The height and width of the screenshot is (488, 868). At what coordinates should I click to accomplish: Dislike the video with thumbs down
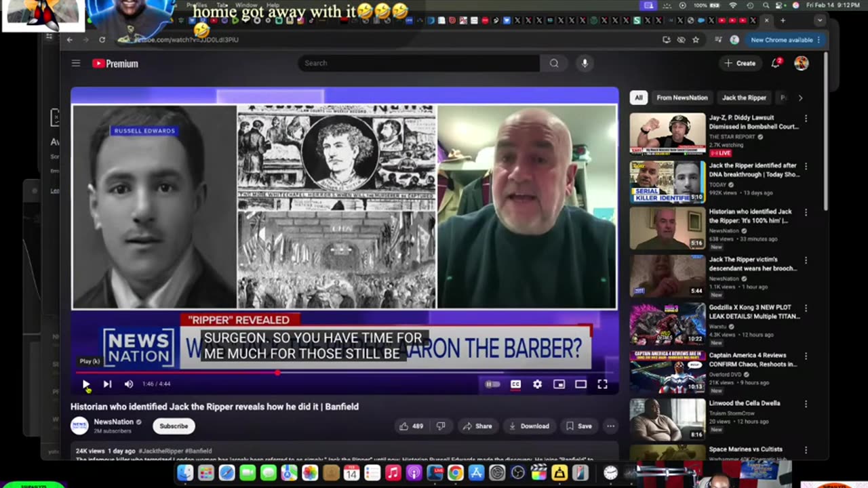[441, 426]
